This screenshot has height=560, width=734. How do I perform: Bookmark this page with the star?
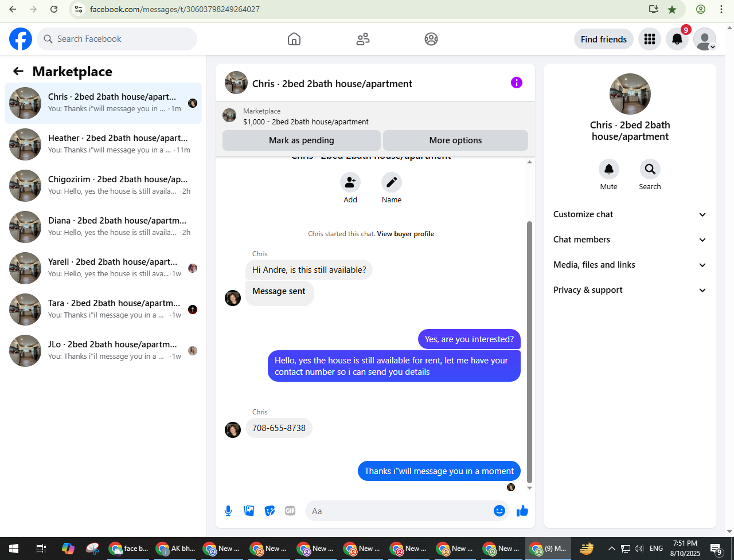(672, 9)
